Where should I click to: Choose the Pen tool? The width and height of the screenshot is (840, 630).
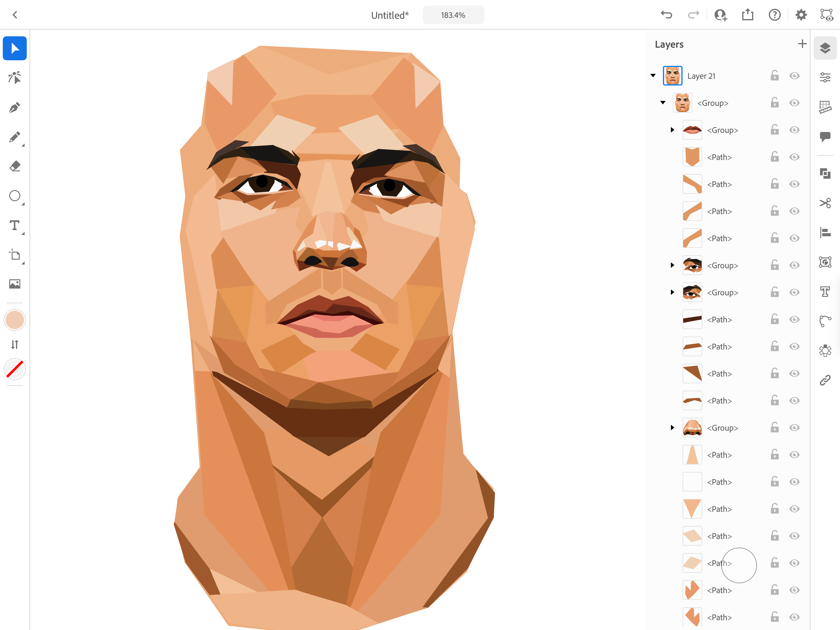click(x=15, y=107)
